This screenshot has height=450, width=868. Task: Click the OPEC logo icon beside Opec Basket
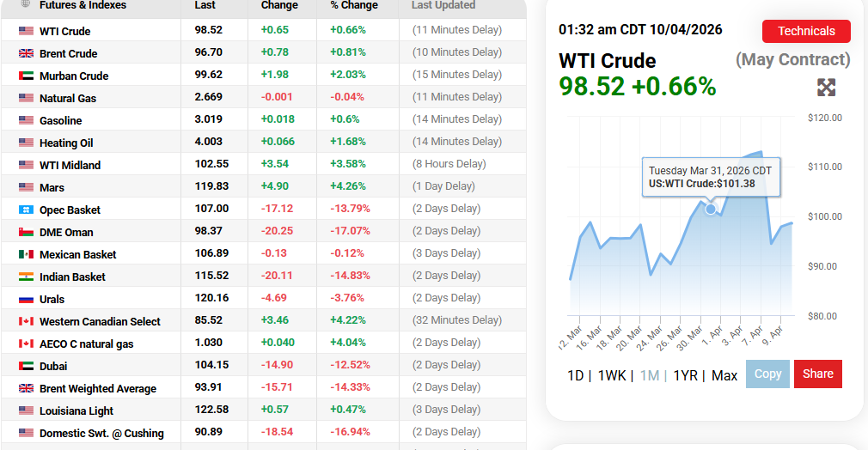(x=26, y=210)
